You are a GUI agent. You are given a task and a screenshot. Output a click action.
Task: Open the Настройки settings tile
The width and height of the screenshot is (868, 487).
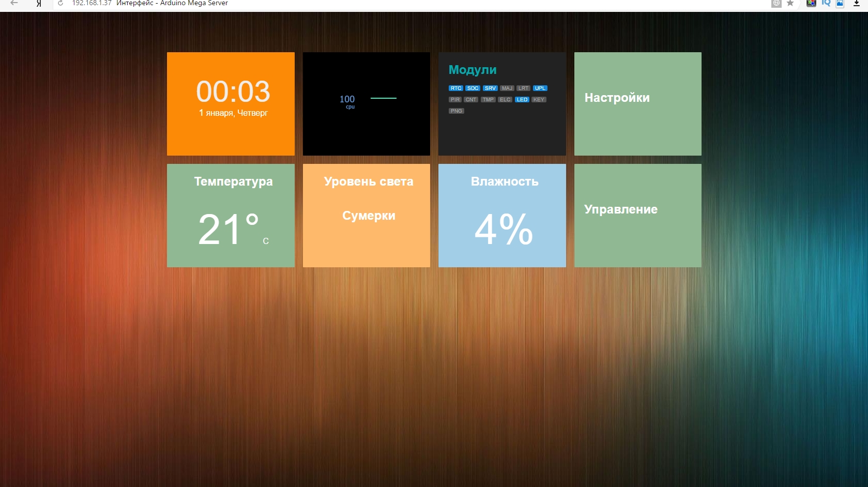click(x=638, y=103)
